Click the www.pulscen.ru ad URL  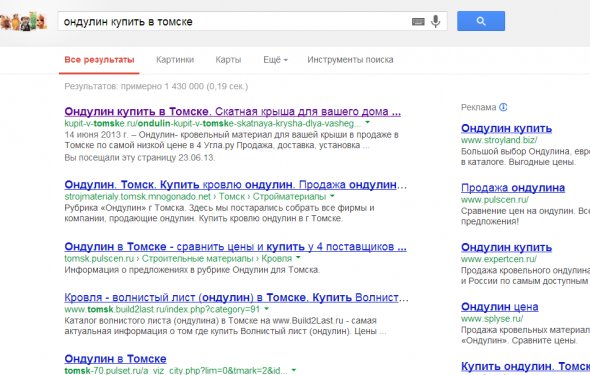pyautogui.click(x=495, y=199)
